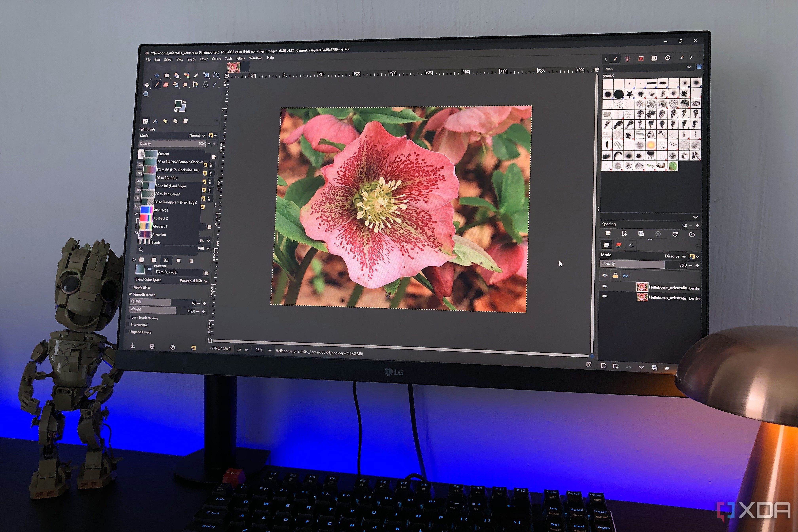Enable the Apply Jitter checkbox
The image size is (798, 532).
(131, 287)
